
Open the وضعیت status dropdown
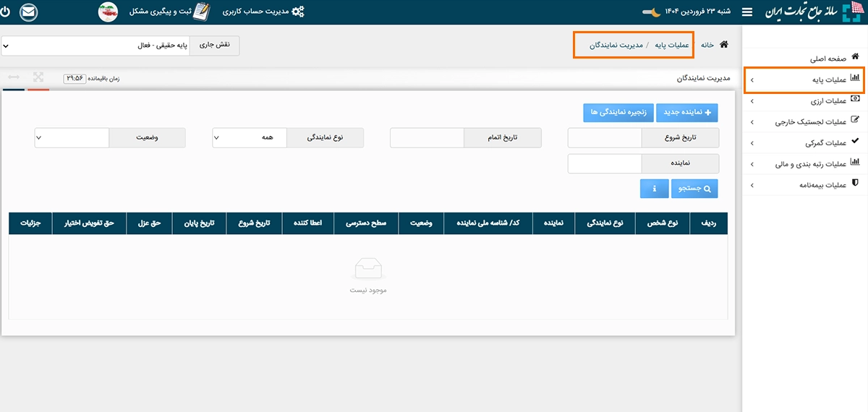[72, 138]
